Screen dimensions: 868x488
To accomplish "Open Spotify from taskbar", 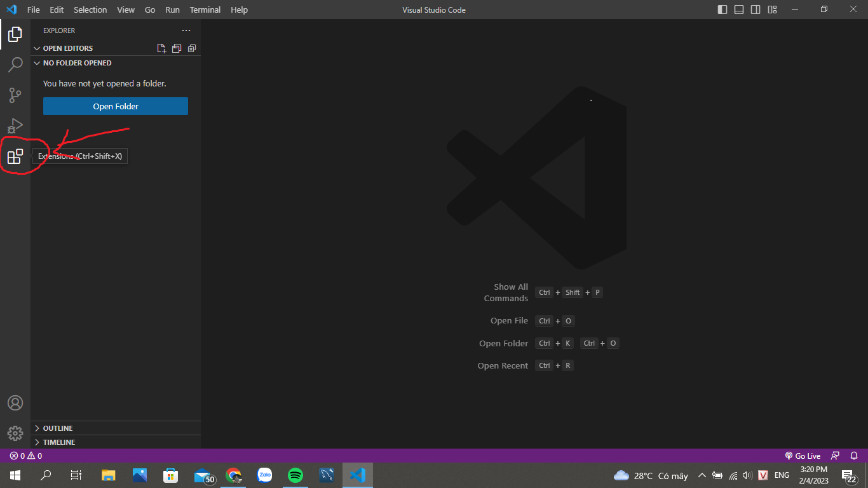I will 295,475.
